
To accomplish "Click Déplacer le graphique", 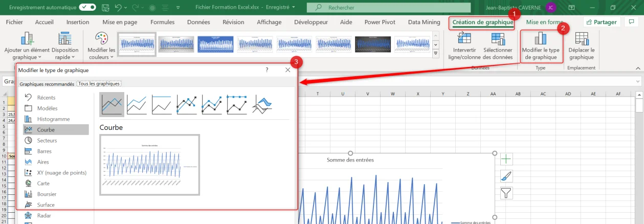I will tap(582, 46).
